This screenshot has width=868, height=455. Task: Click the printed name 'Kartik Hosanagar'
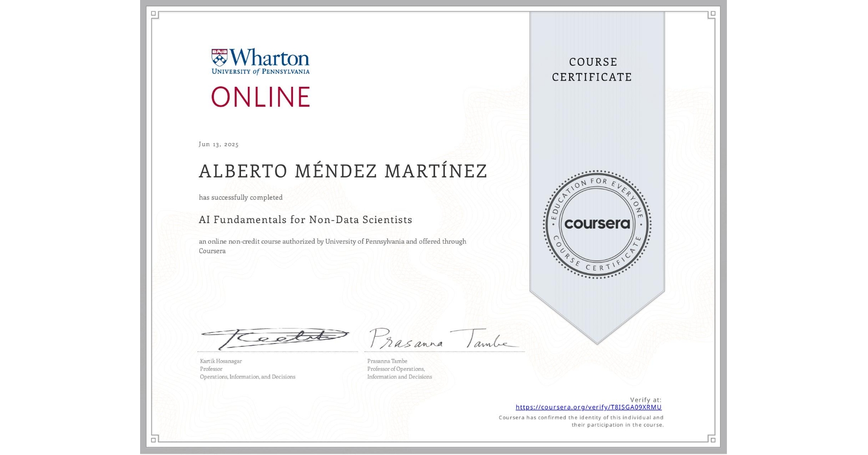point(221,361)
